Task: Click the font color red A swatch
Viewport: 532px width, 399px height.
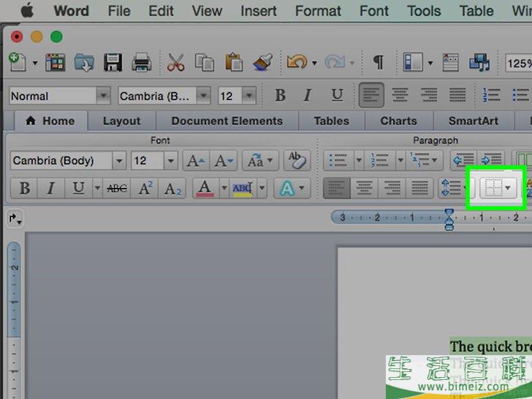Action: 205,188
